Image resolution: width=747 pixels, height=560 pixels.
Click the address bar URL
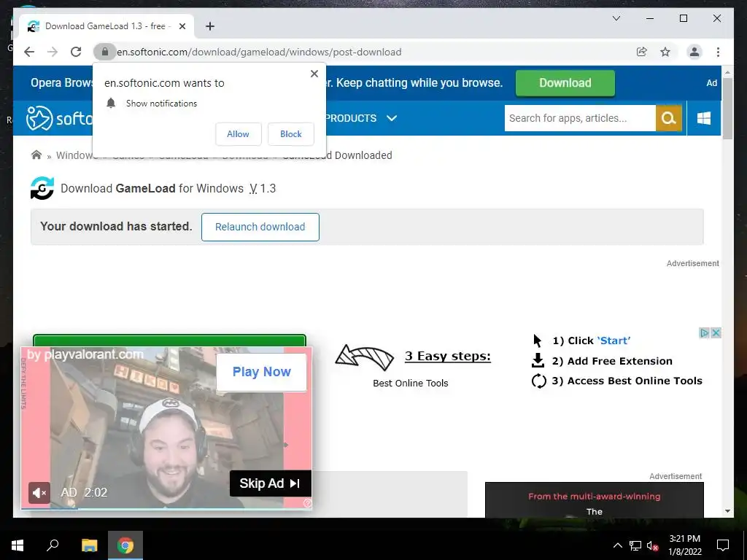(x=259, y=52)
